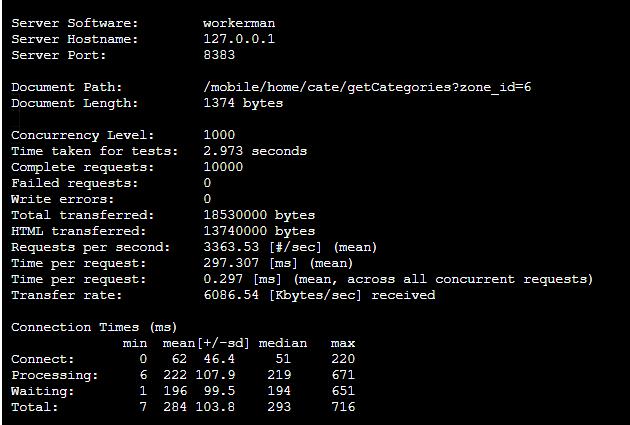Viewport: 630px width, 425px height.
Task: Click the concurrency level value 1000
Action: point(219,135)
